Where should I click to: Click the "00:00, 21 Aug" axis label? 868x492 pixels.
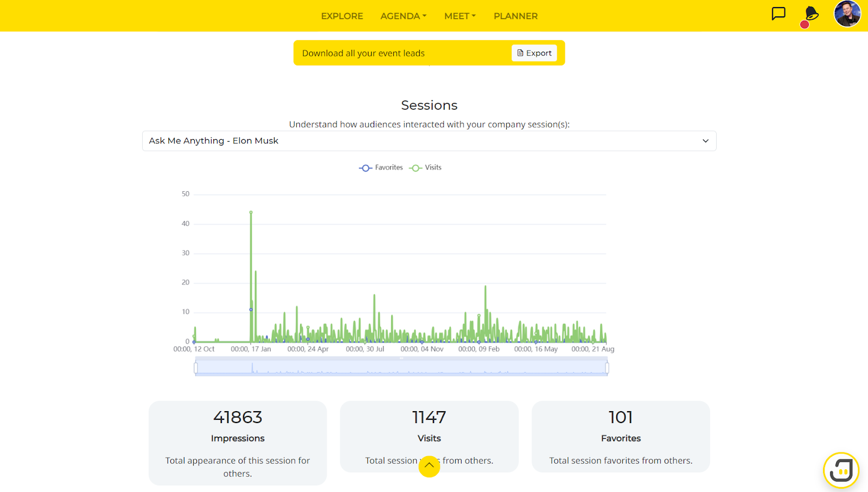pos(593,349)
